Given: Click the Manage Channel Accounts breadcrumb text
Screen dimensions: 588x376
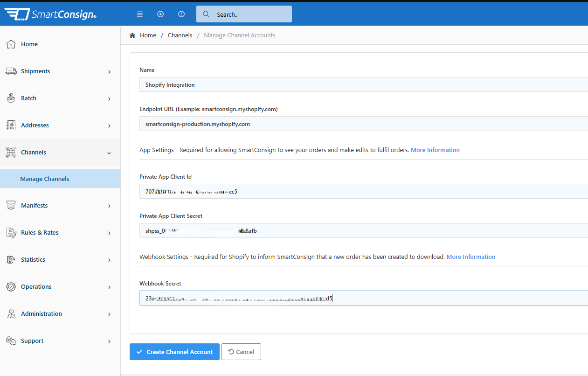Looking at the screenshot, I should (x=240, y=35).
